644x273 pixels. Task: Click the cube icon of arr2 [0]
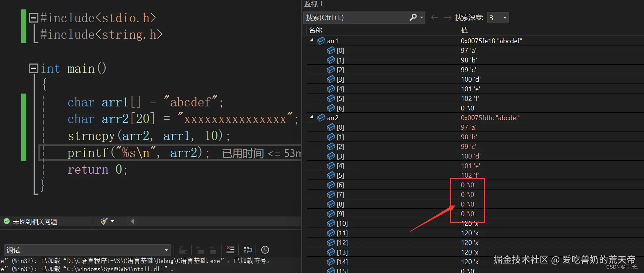(x=331, y=127)
